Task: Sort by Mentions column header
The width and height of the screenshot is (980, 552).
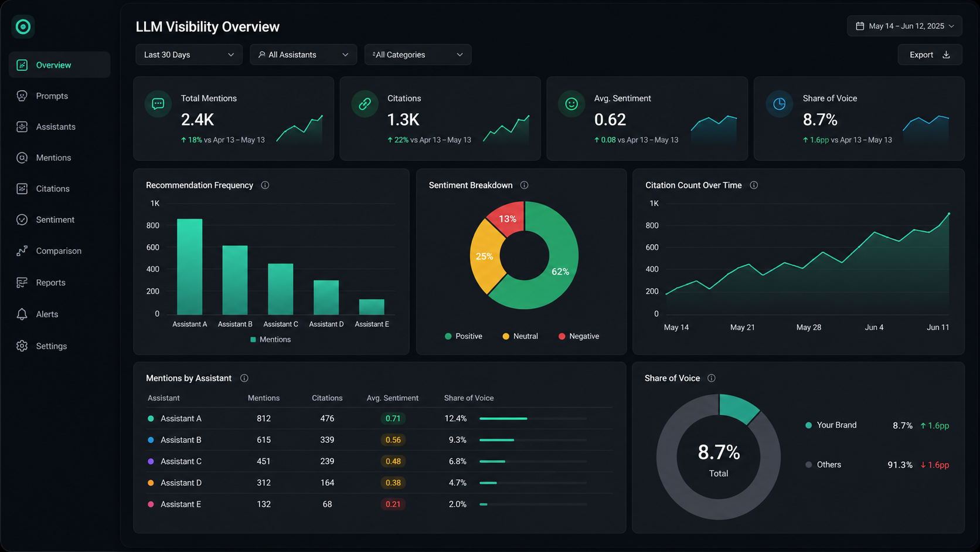Action: click(x=264, y=398)
